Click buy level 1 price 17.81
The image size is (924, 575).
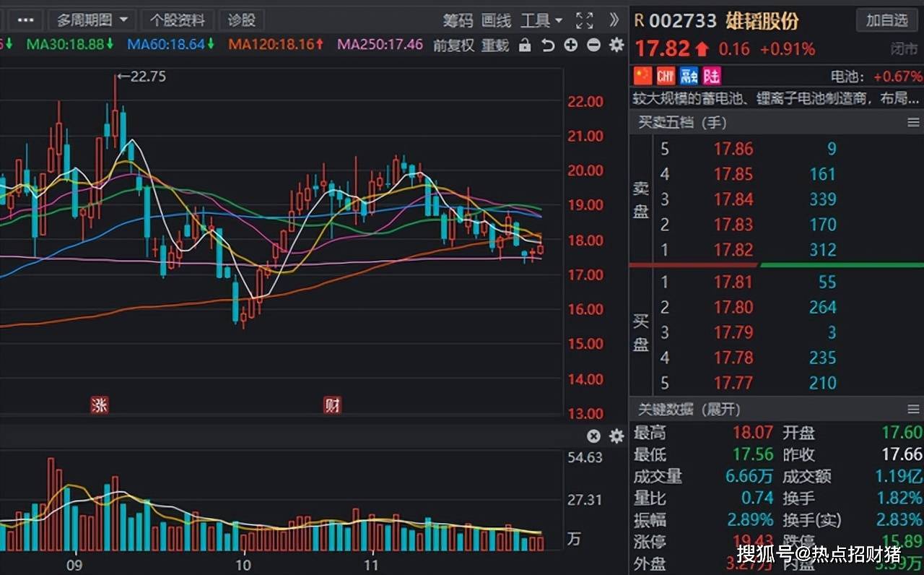733,282
